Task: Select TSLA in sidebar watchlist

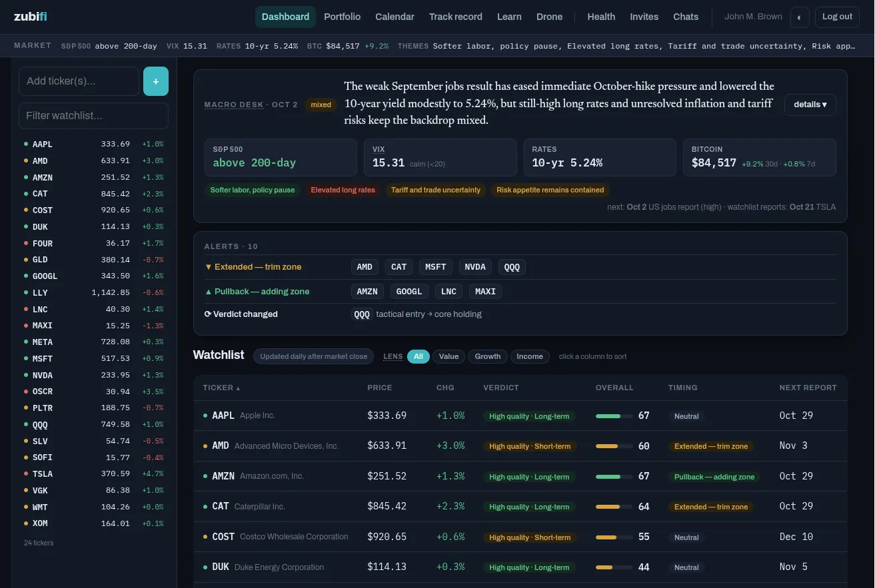Action: coord(93,474)
